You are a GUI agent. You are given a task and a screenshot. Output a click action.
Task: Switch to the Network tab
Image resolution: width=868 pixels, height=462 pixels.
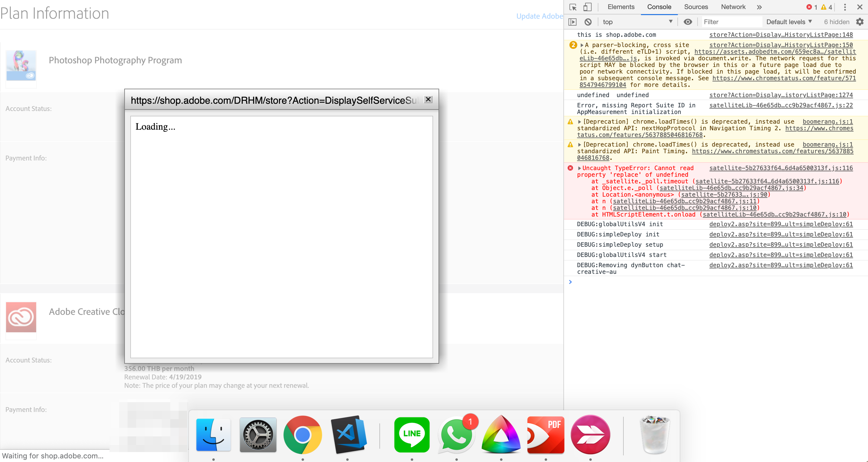[733, 7]
